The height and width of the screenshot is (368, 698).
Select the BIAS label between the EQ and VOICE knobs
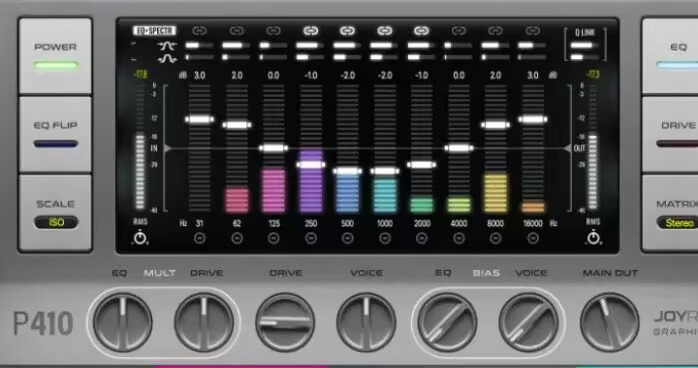pos(486,273)
